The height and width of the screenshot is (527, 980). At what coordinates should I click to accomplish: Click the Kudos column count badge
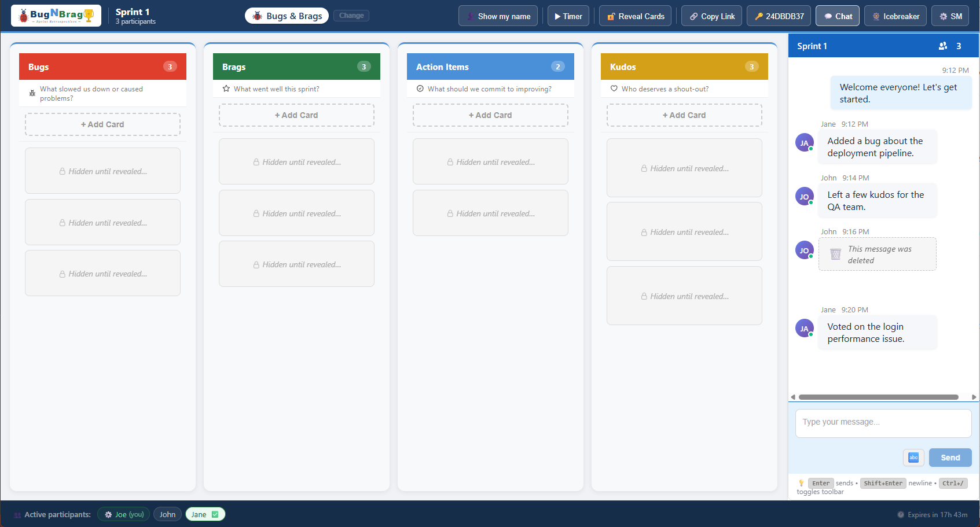(x=751, y=67)
